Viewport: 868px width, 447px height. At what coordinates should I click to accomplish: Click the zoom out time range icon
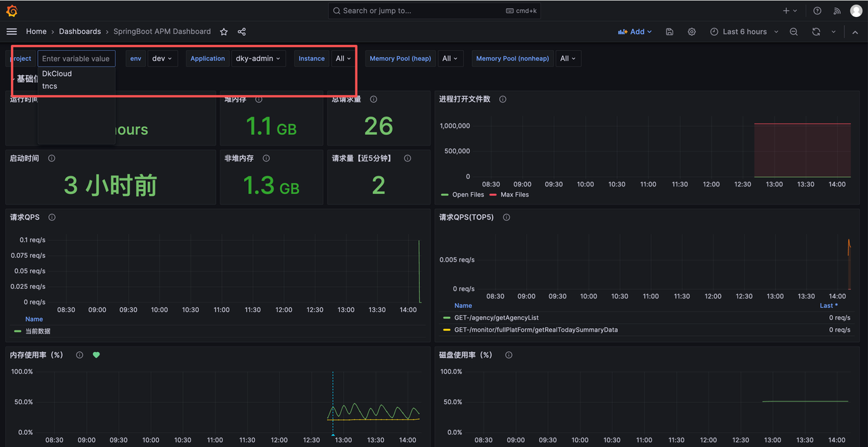pyautogui.click(x=793, y=32)
